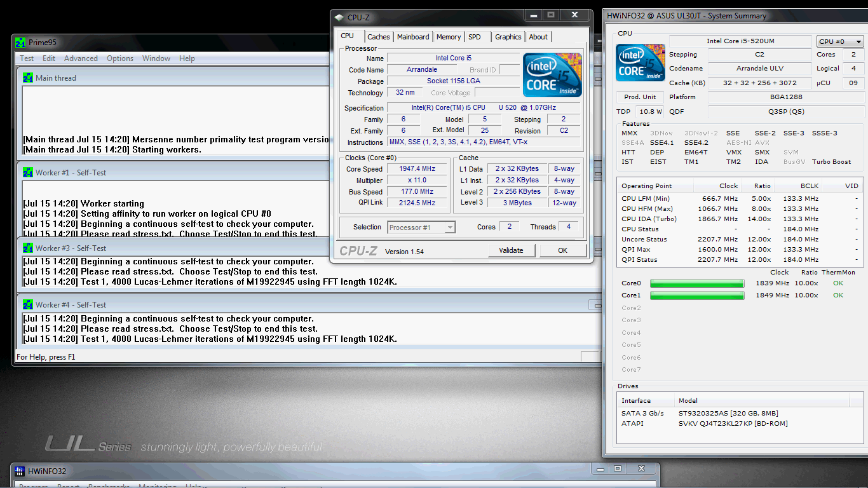Viewport: 868px width, 488px height.
Task: Open the Options menu in Prime95
Action: click(120, 58)
